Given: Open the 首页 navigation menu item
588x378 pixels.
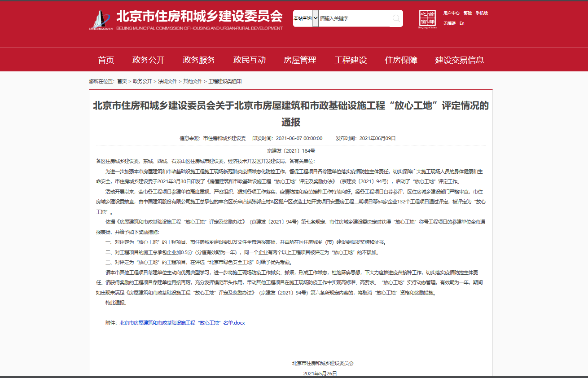Looking at the screenshot, I should tap(106, 60).
